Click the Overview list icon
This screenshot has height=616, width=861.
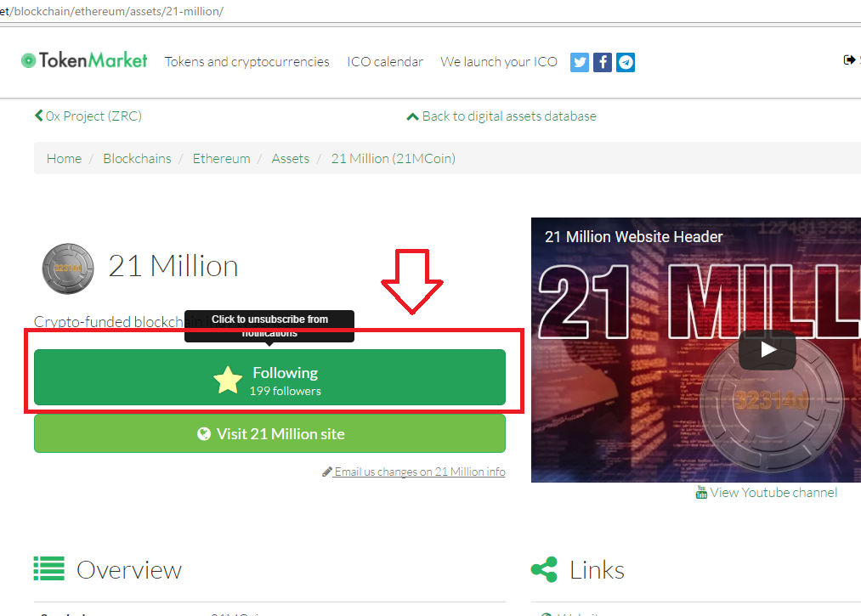[48, 568]
